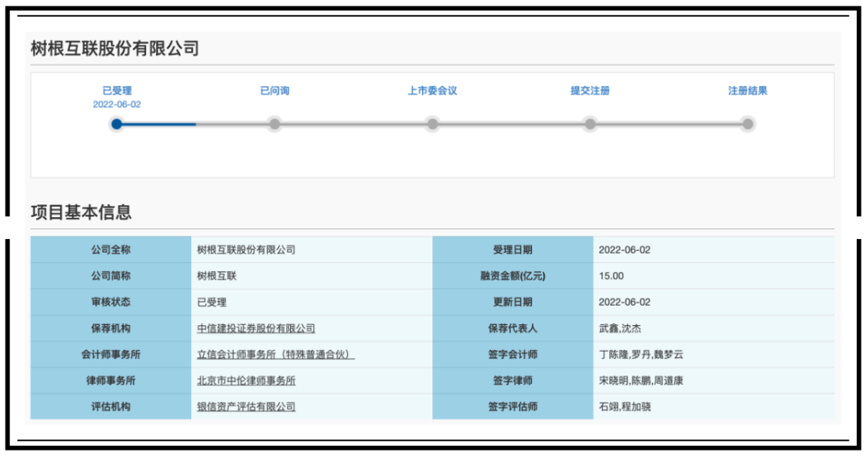Select the 注册结果 stage label
Image resolution: width=868 pixels, height=457 pixels.
(748, 91)
